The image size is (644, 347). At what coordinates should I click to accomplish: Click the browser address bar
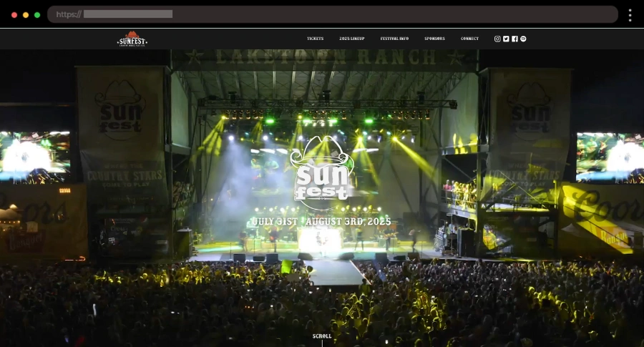click(333, 14)
